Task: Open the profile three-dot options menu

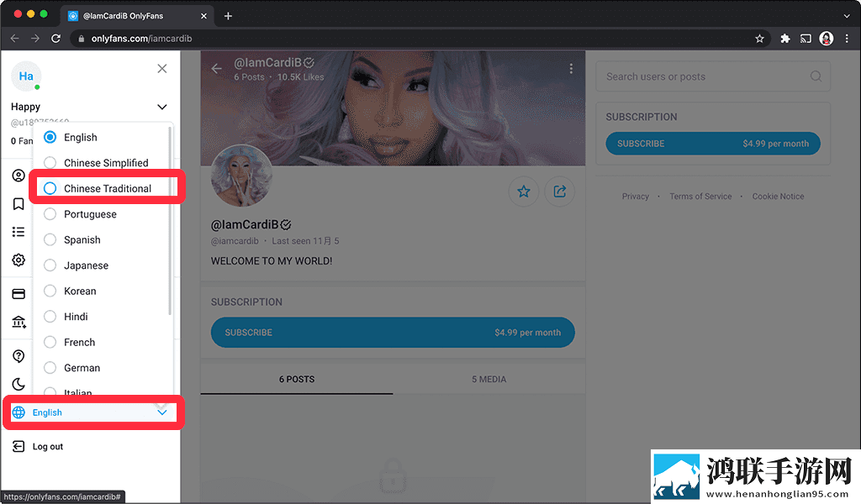Action: [x=571, y=69]
